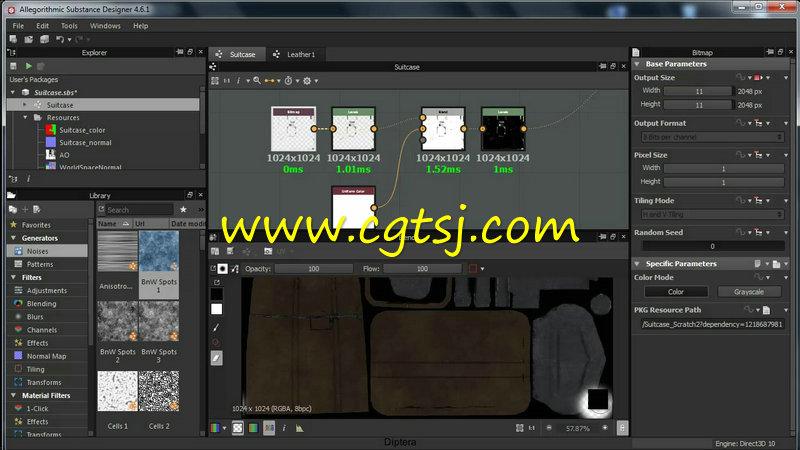This screenshot has width=800, height=450.
Task: Open the File menu
Action: point(18,26)
